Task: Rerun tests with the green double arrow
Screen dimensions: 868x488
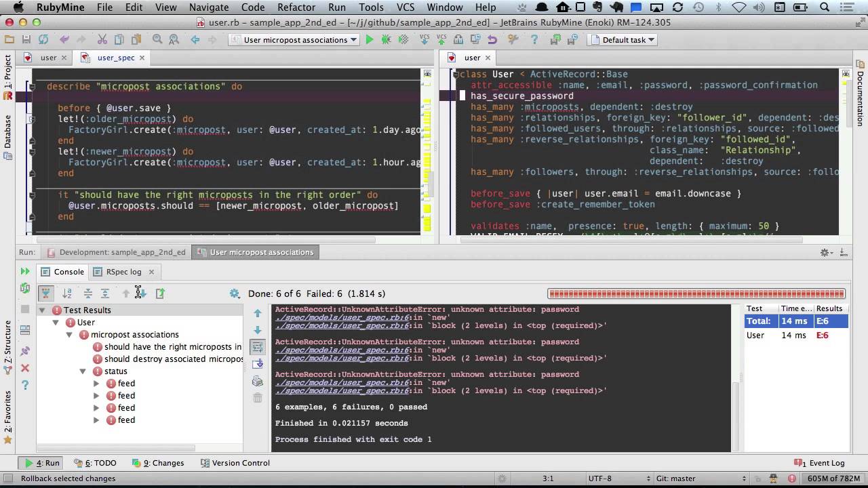Action: [25, 271]
